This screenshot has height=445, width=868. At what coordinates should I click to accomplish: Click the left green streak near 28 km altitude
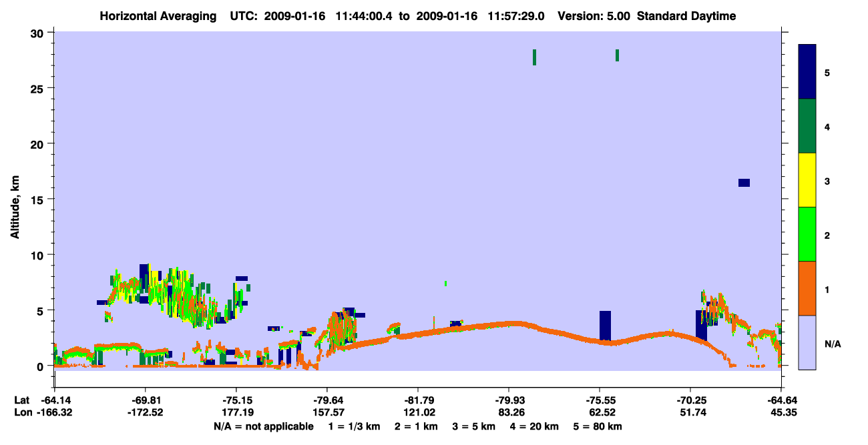534,57
